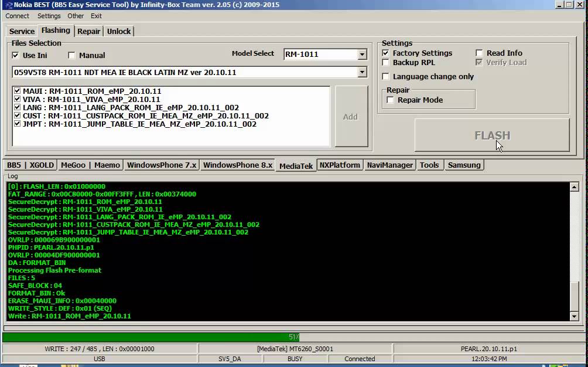Screen dimensions: 588x367
Task: Open the Other menu
Action: click(x=76, y=16)
